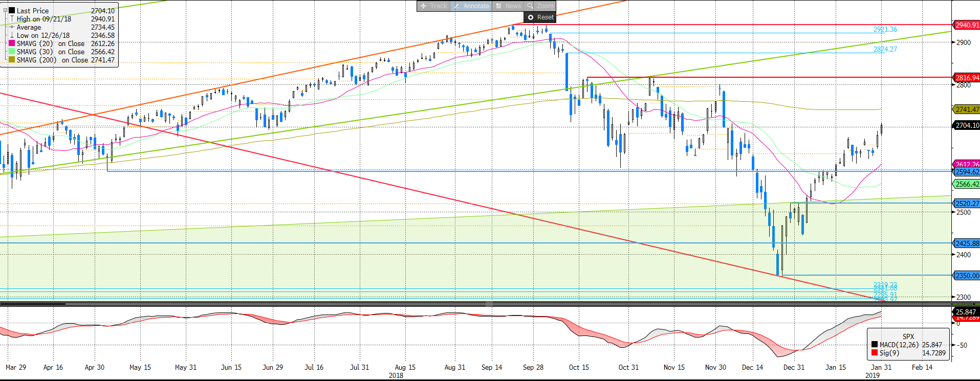The image size is (980, 381).
Task: Click the blue 2520.27 level tag
Action: click(x=966, y=204)
